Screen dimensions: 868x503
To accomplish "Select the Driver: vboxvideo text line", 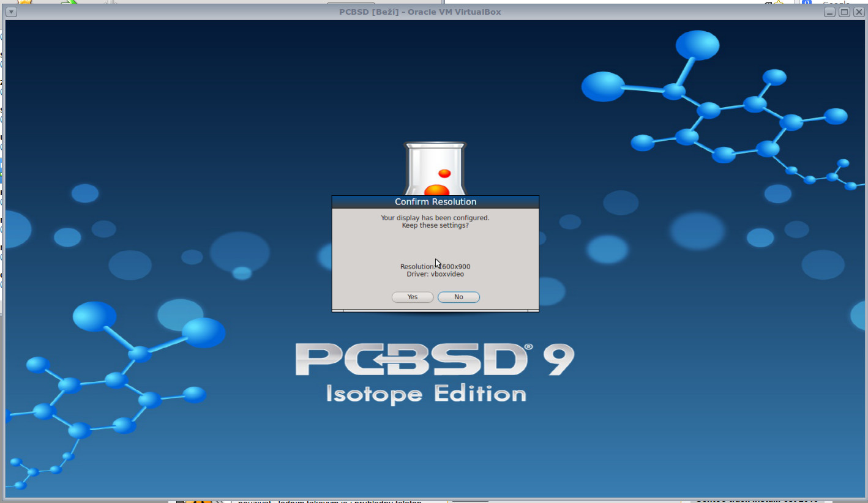I will pos(435,274).
